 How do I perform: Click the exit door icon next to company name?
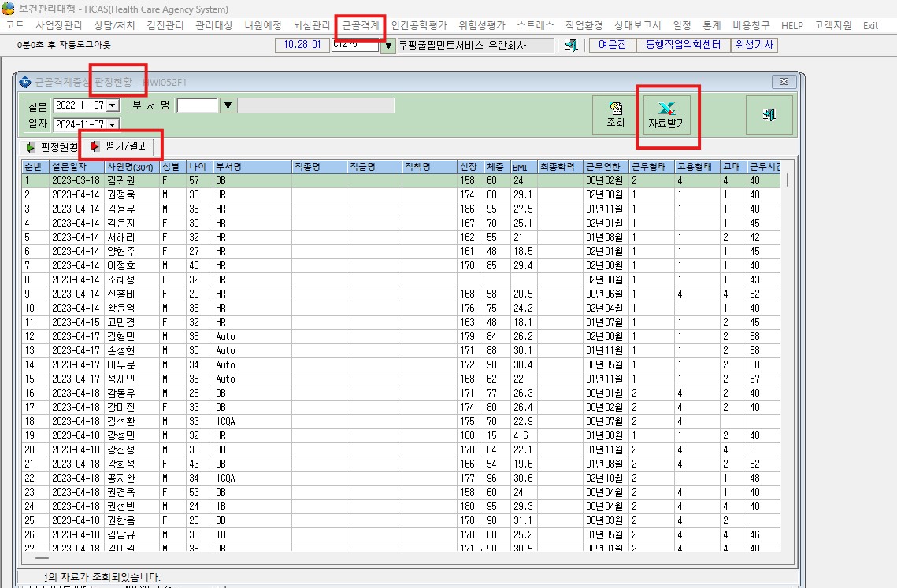tap(571, 45)
